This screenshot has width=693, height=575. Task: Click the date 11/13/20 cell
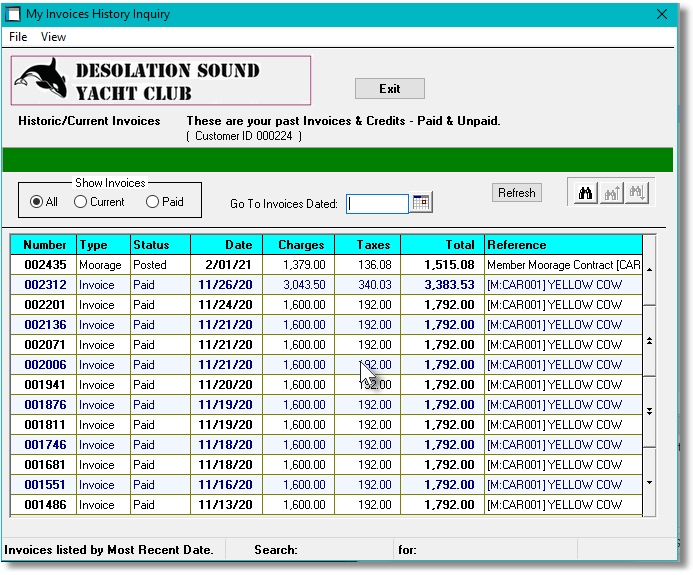(x=225, y=505)
